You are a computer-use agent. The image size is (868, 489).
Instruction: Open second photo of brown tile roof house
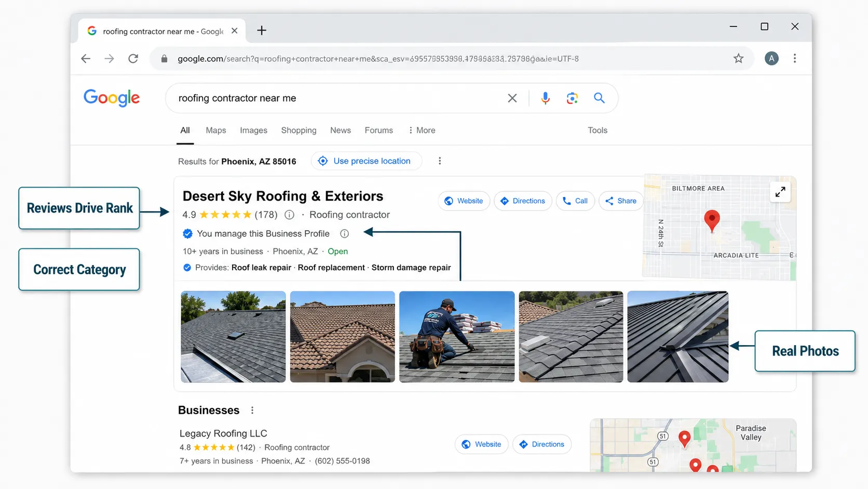click(x=343, y=337)
